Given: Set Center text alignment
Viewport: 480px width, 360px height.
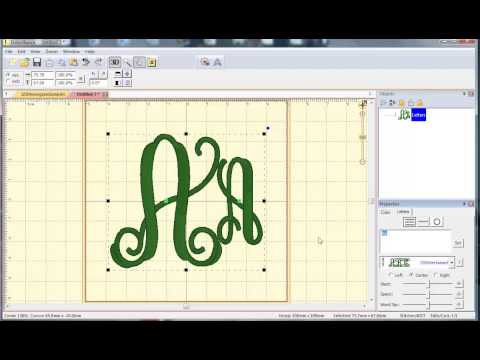Looking at the screenshot, I should click(419, 275).
